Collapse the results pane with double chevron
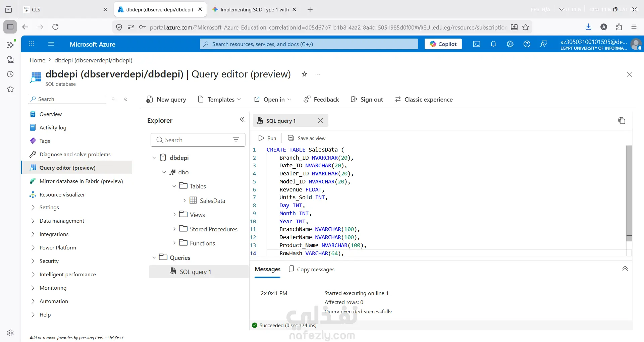 click(625, 268)
